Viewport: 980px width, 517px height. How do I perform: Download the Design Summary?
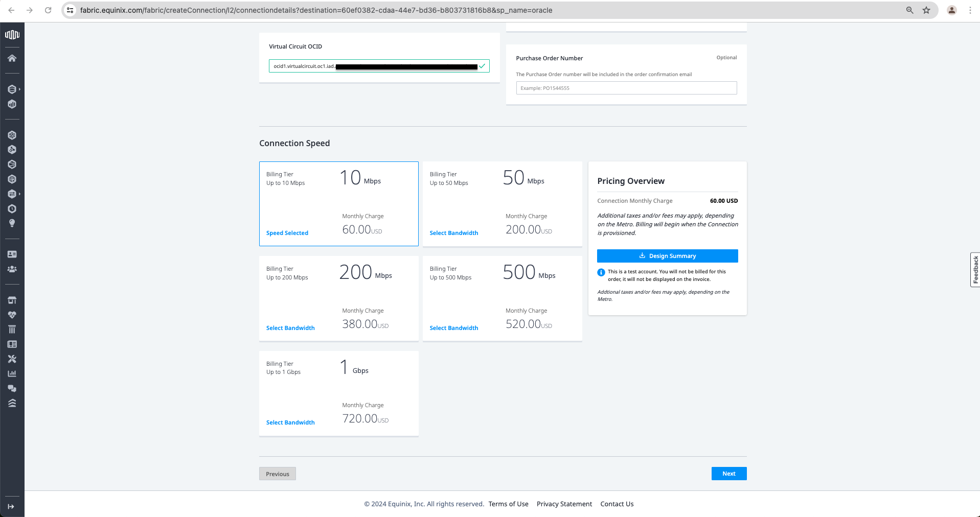(667, 256)
